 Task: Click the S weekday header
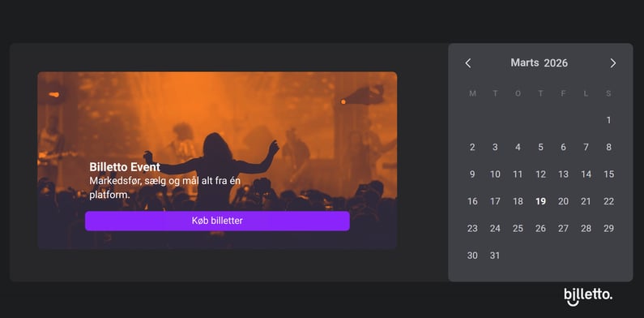[x=608, y=94]
